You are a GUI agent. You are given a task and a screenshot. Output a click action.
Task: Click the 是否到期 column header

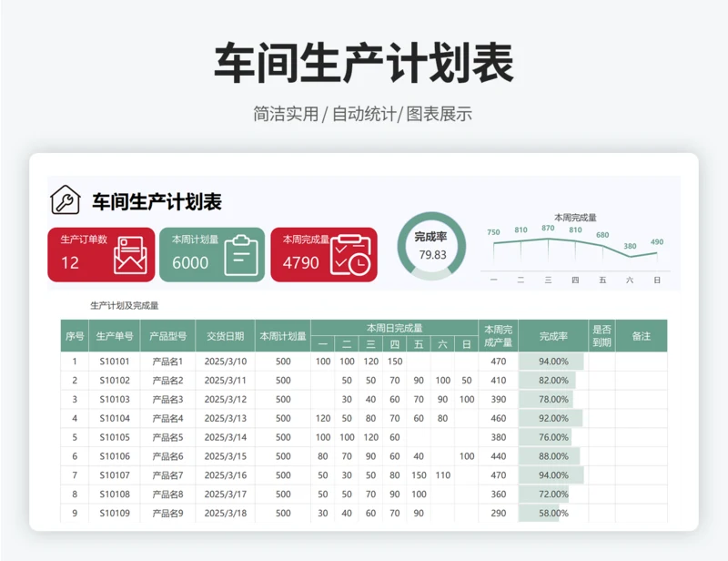tap(602, 335)
